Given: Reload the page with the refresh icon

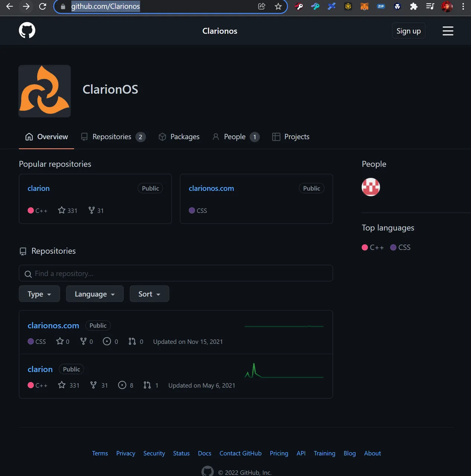Looking at the screenshot, I should [43, 6].
